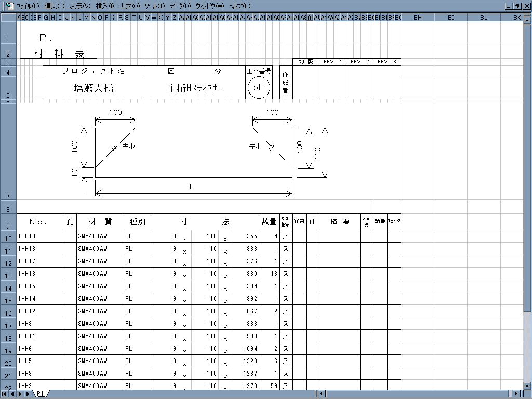Click the 塩瀬大橋 project name cell
The width and height of the screenshot is (532, 399).
(x=94, y=88)
